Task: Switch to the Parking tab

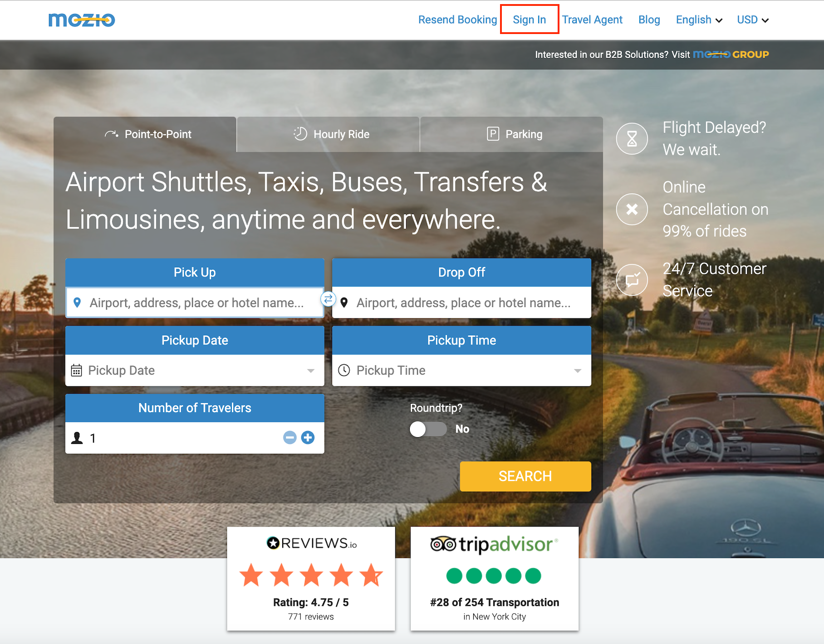Action: click(512, 134)
